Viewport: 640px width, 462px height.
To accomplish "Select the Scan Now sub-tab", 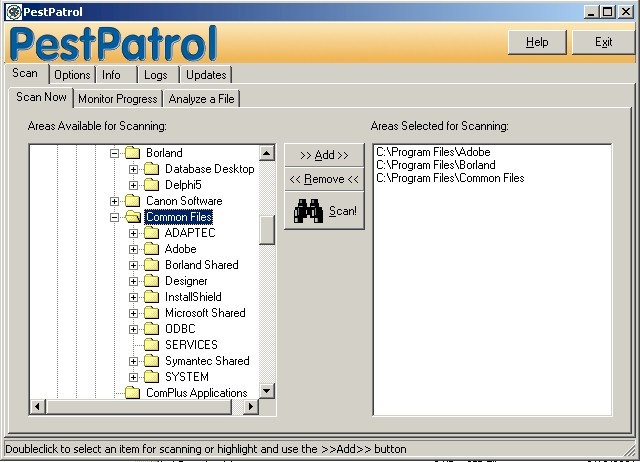I will click(41, 97).
